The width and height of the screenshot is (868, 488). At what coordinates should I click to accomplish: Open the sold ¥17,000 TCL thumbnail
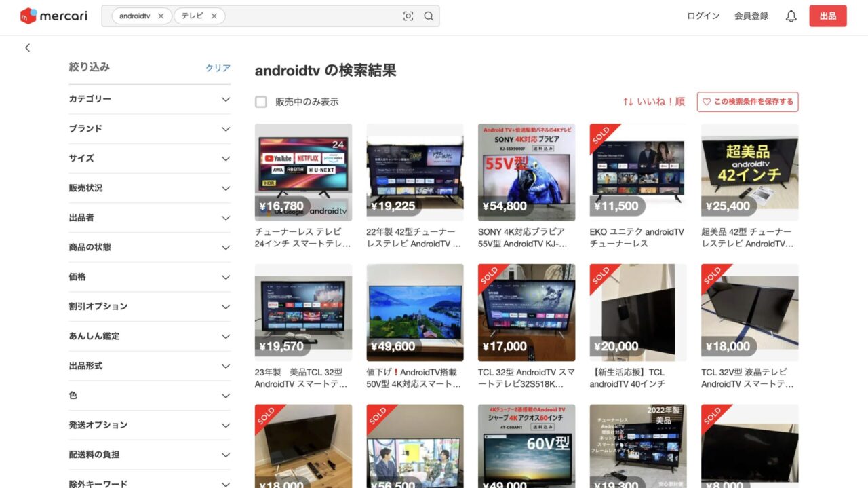point(526,313)
